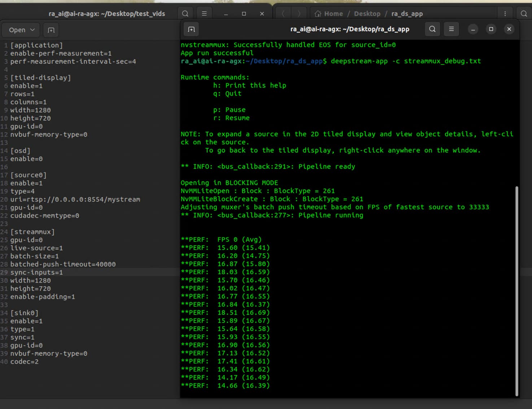The width and height of the screenshot is (532, 409).
Task: Go back in the file manager
Action: pyautogui.click(x=283, y=14)
